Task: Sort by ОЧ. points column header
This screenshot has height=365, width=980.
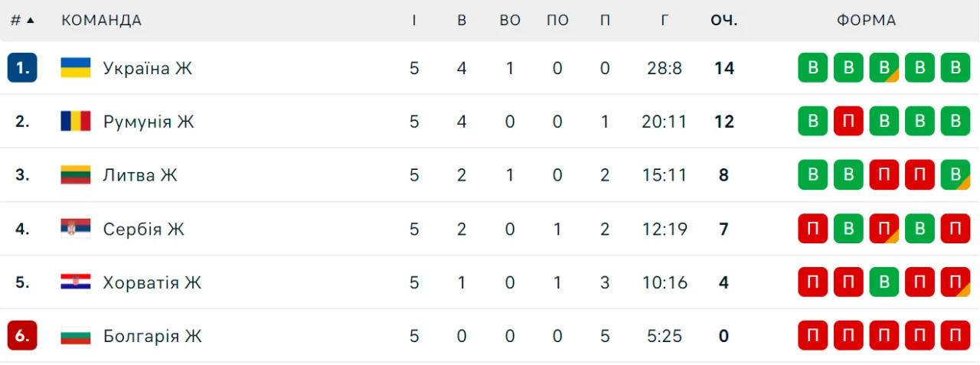Action: pyautogui.click(x=724, y=21)
